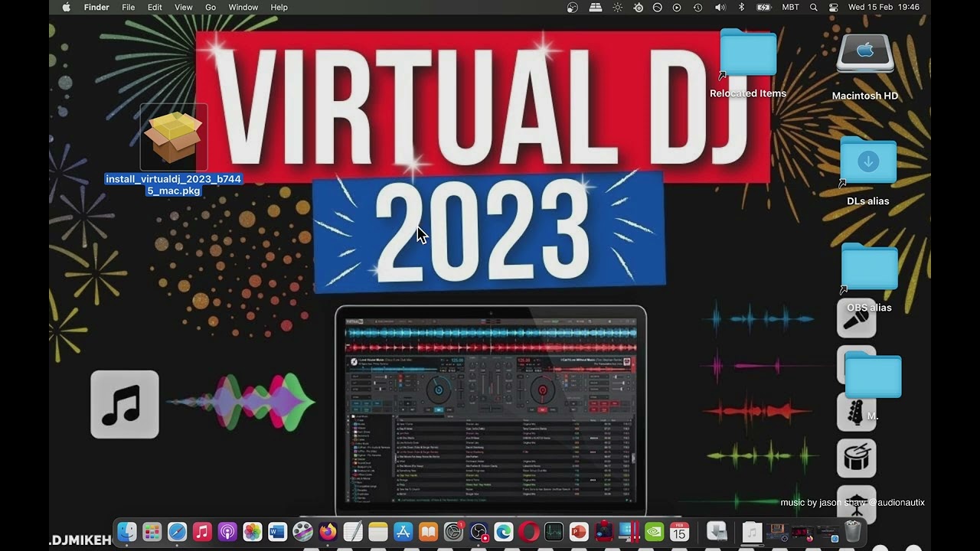The height and width of the screenshot is (551, 980).
Task: Click the date and time clock
Action: (884, 7)
